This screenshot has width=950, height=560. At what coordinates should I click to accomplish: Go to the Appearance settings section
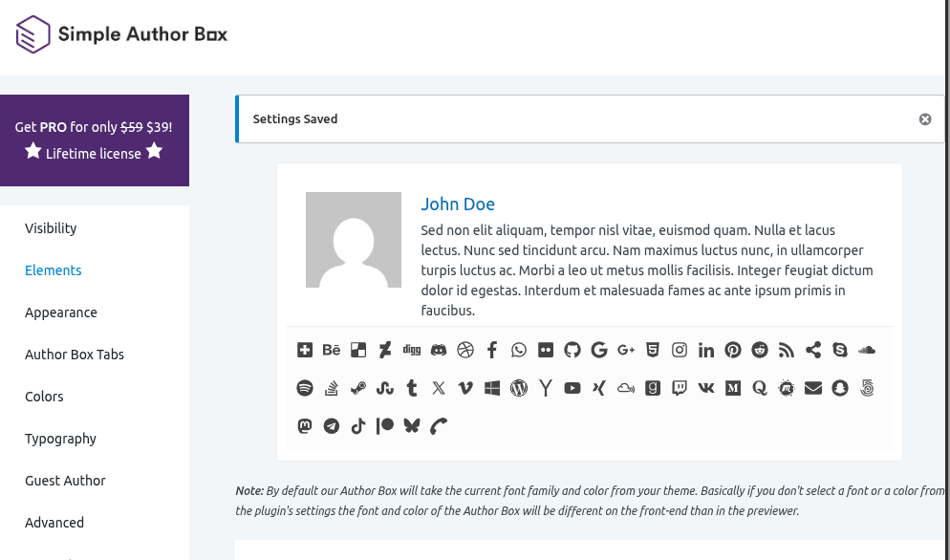coord(61,312)
